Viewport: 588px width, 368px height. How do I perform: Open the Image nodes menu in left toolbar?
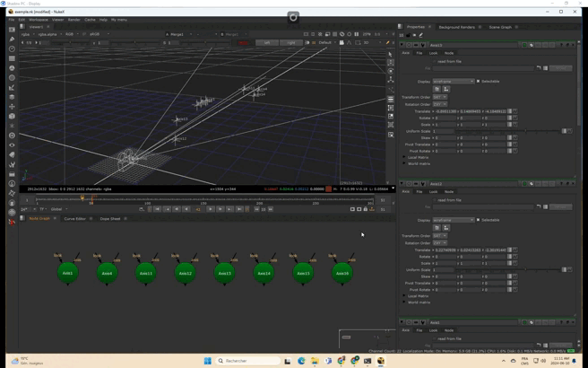(x=12, y=30)
